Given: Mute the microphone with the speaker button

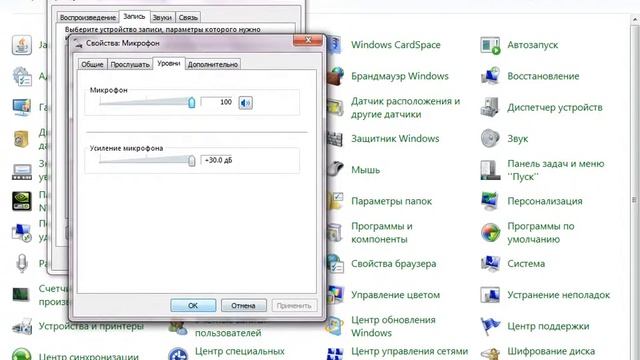Looking at the screenshot, I should tap(245, 103).
